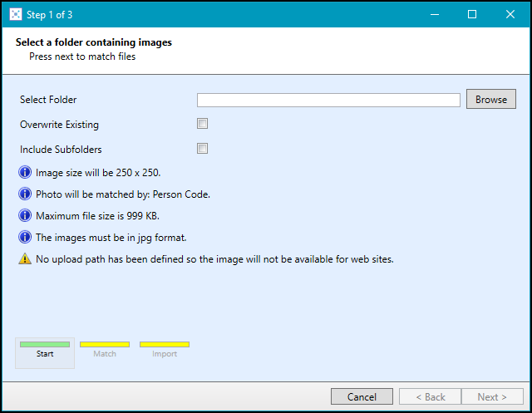Viewport: 532px width, 413px height.
Task: Click 'Image size will be 250 x 250.' text
Action: (98, 173)
